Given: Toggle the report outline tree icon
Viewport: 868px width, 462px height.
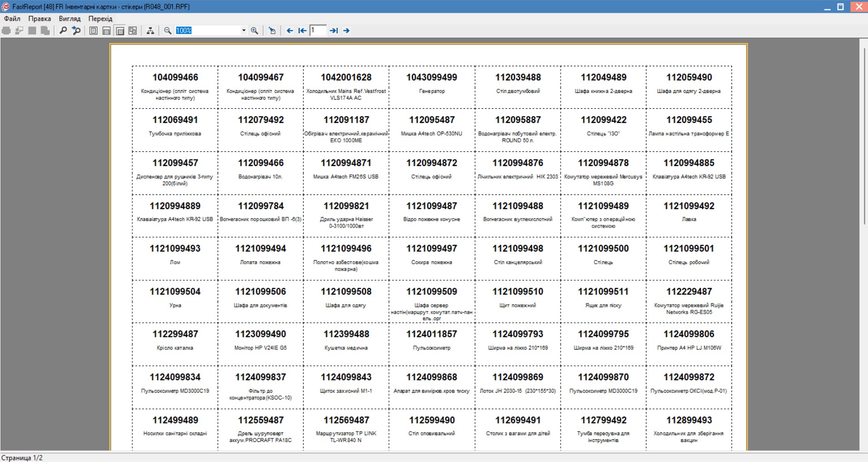Looking at the screenshot, I should click(x=150, y=30).
